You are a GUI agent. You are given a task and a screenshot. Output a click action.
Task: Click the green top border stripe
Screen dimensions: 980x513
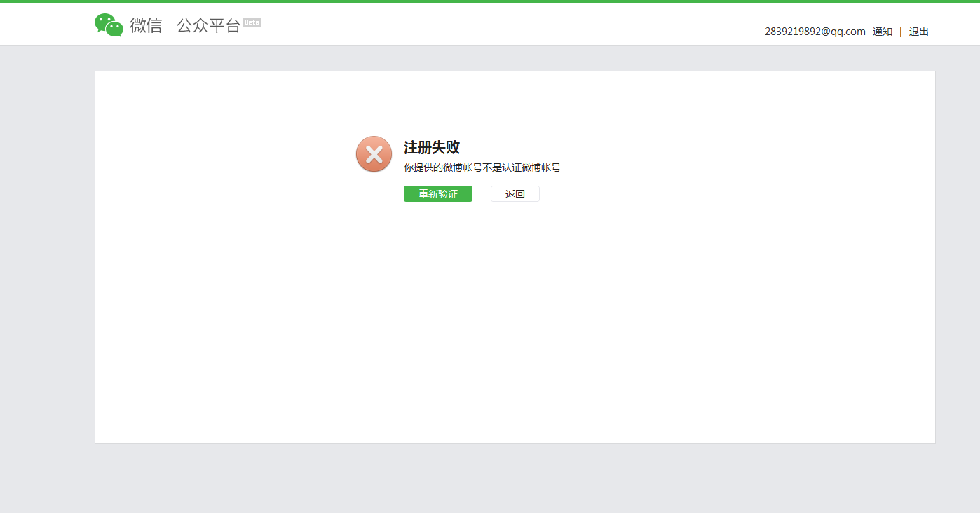tap(490, 1)
